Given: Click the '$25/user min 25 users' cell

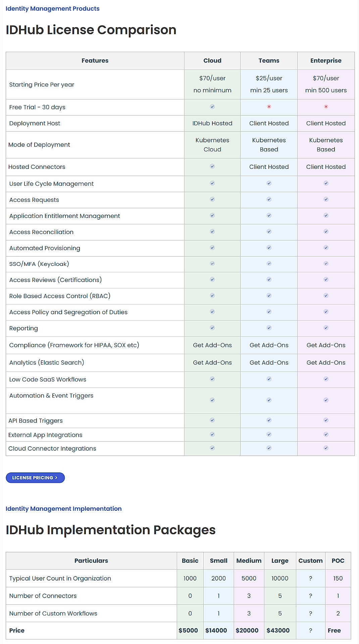Looking at the screenshot, I should [x=269, y=84].
